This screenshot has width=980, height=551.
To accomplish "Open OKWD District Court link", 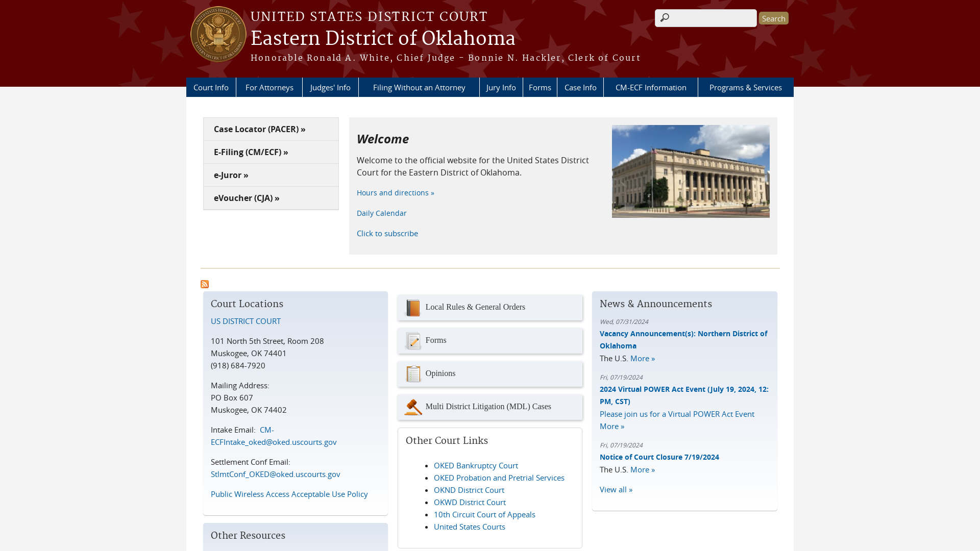I will click(x=470, y=502).
